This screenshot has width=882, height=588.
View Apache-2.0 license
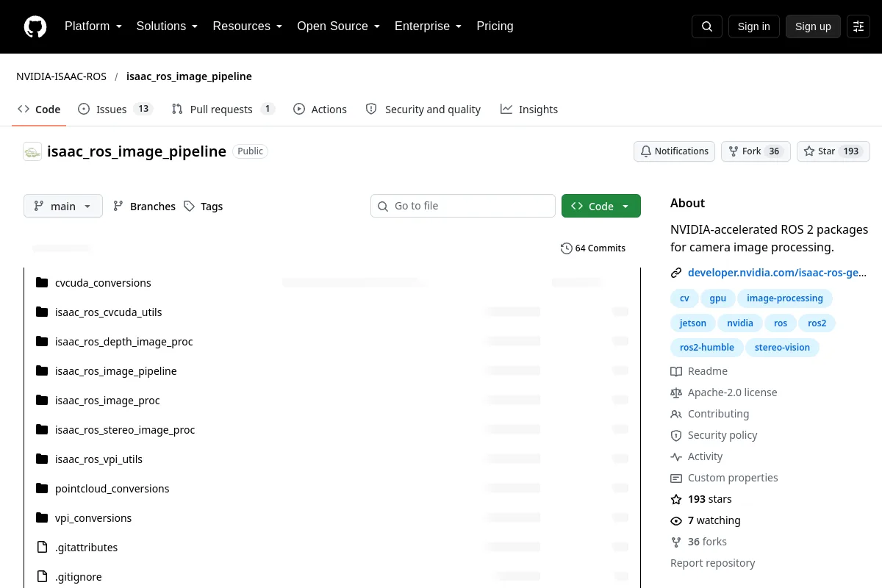pyautogui.click(x=724, y=393)
